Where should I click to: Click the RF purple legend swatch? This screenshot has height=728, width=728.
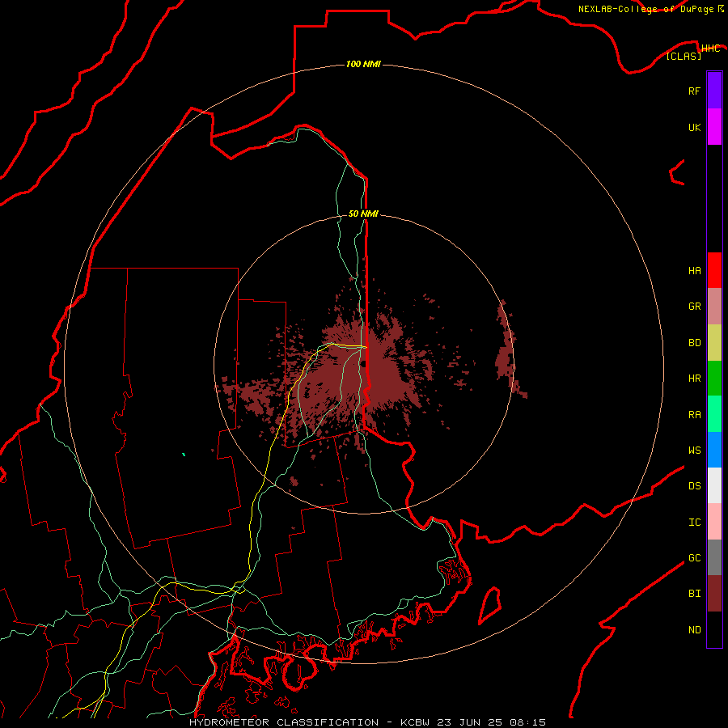[714, 91]
